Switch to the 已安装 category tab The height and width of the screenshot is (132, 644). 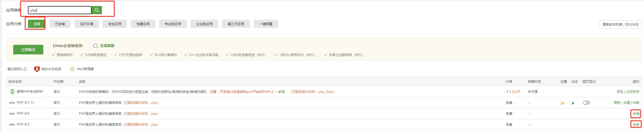(60, 24)
